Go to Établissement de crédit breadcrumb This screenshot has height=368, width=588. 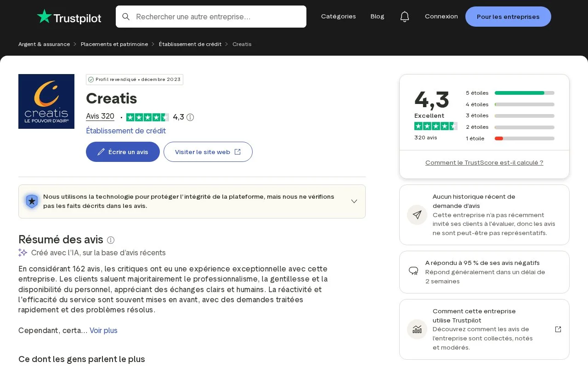[x=190, y=44]
